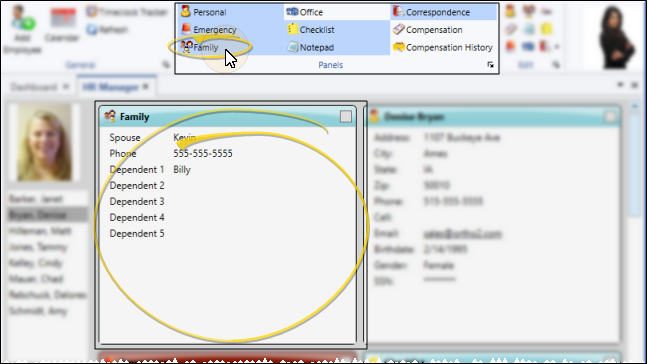Open the email address link
Viewport: 648px width, 364px height.
[462, 234]
